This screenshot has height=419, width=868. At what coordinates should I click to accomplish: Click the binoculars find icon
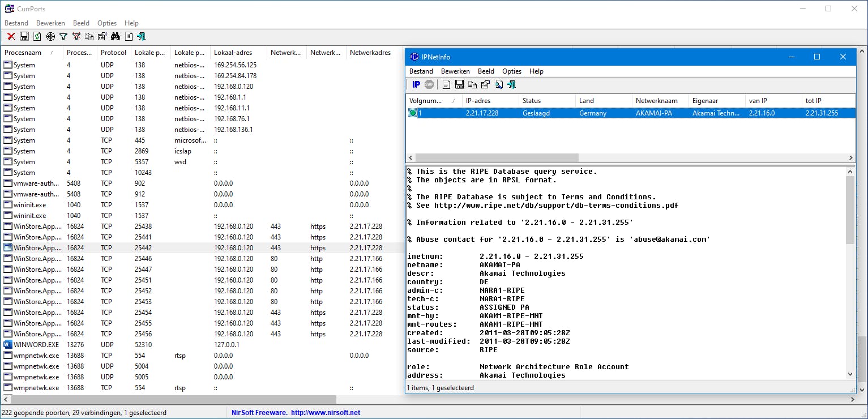(116, 36)
